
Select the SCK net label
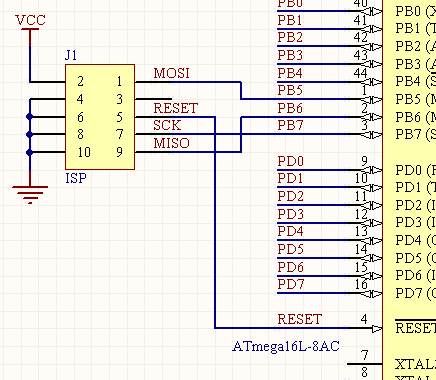[x=167, y=126]
